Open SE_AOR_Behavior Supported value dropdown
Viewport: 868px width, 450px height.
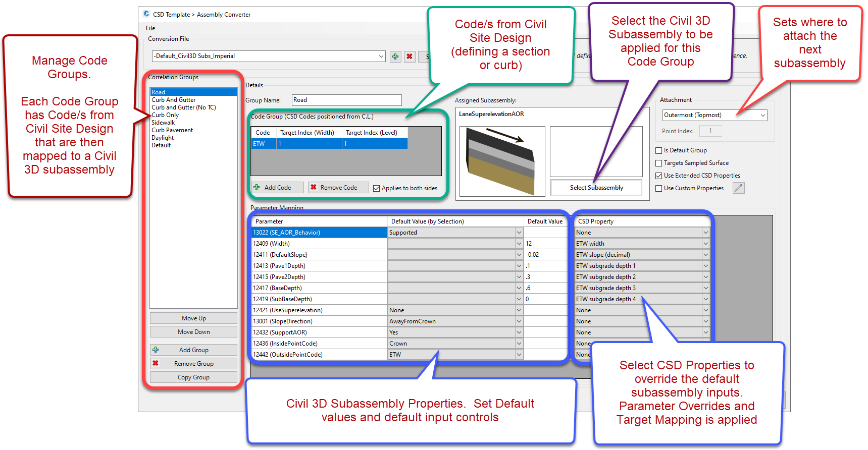[519, 233]
